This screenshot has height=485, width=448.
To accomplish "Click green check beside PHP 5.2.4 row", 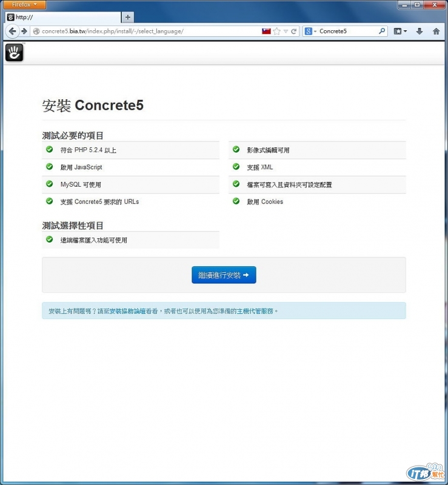I will pos(50,149).
